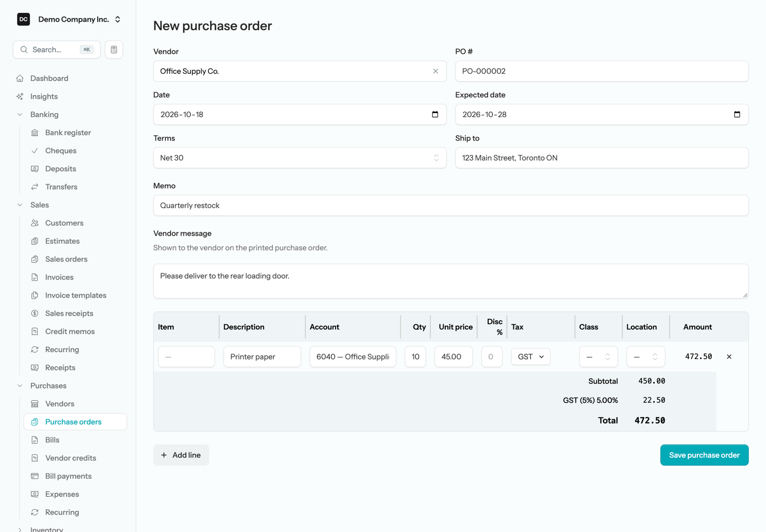Open the Demo Company Inc. switcher
This screenshot has height=532, width=766.
(x=69, y=19)
